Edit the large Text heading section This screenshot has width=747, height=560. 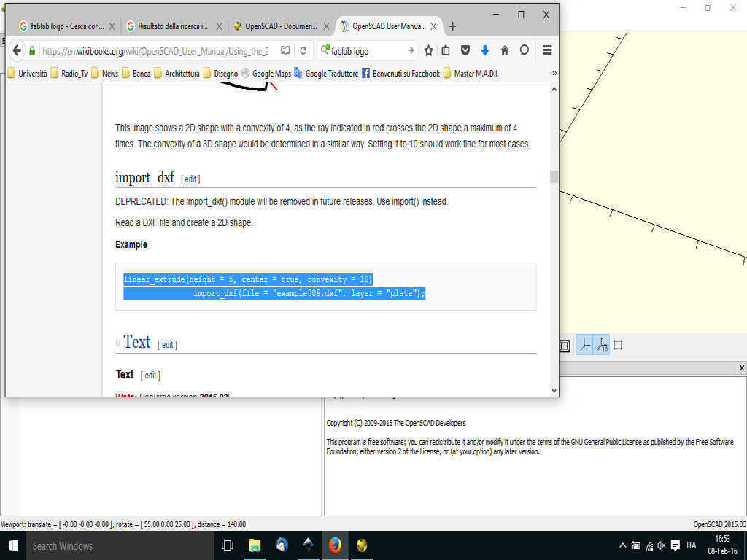(167, 345)
